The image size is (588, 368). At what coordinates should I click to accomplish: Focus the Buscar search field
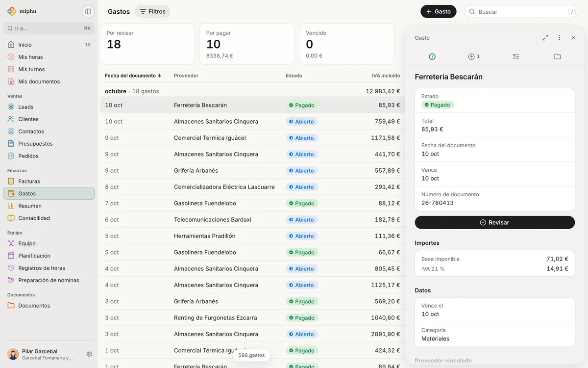[522, 11]
